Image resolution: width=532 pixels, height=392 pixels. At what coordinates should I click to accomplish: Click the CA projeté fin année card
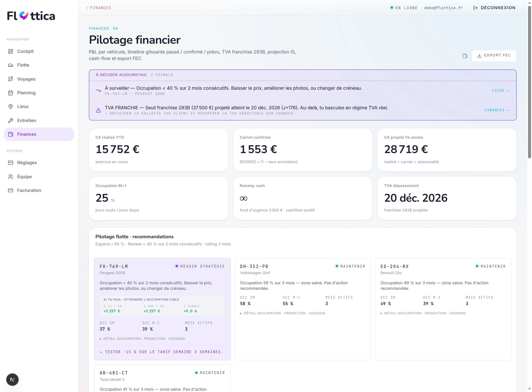(447, 150)
